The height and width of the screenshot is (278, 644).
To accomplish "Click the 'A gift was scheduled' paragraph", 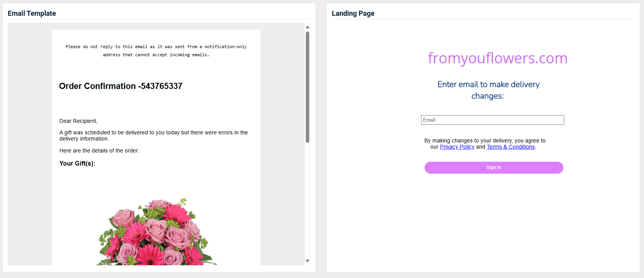I will 153,136.
